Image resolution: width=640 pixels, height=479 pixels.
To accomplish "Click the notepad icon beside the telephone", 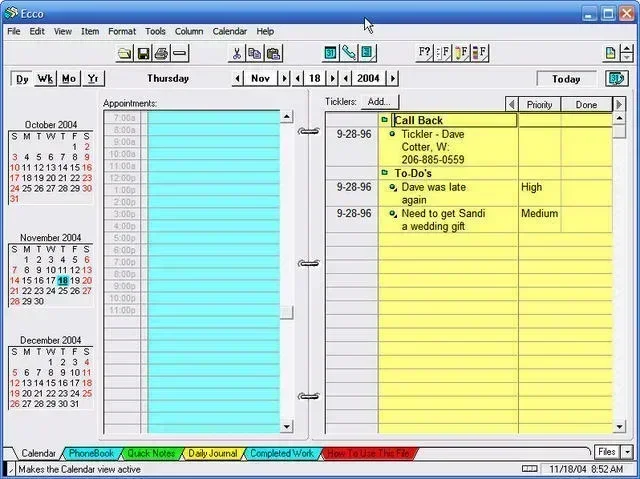I will click(367, 53).
